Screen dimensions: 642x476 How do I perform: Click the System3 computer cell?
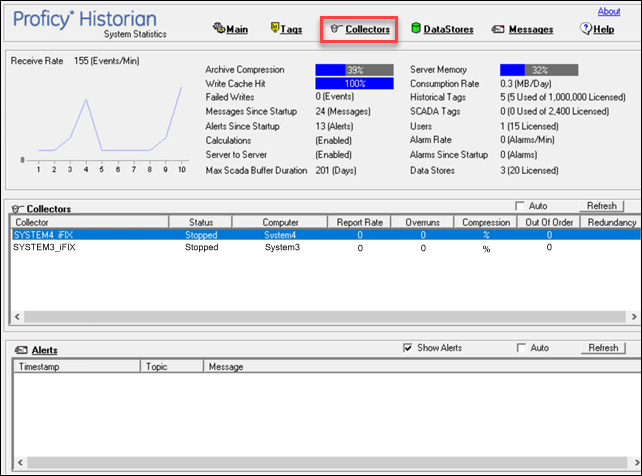click(282, 247)
